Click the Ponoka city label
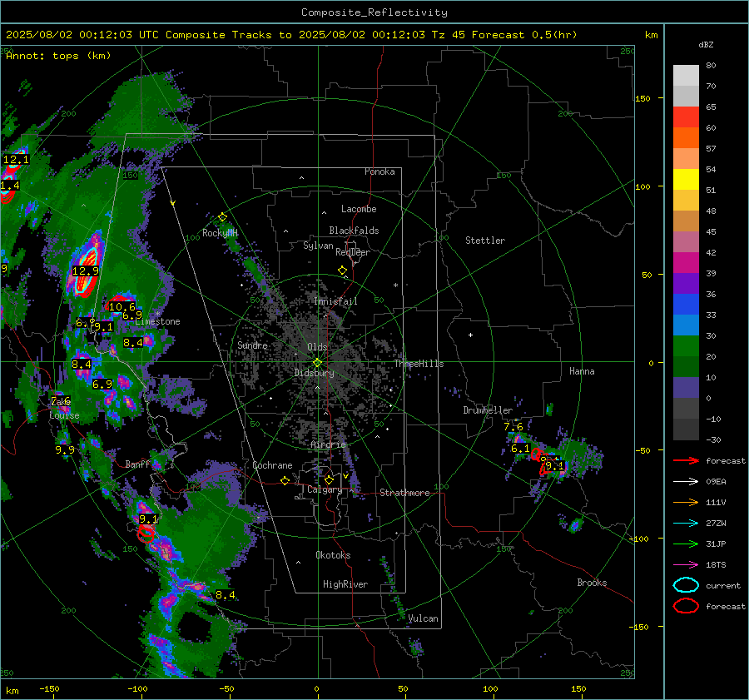Screen dimensions: 749x700 (379, 171)
